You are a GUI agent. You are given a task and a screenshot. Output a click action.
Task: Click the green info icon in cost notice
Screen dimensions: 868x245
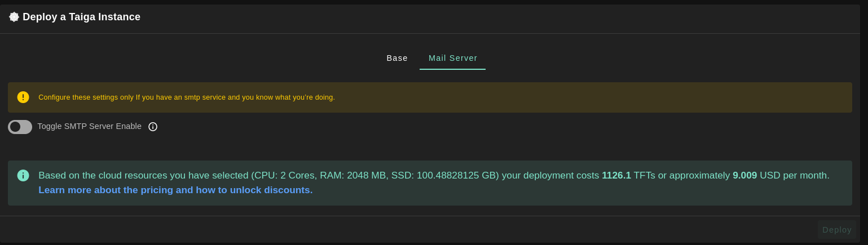[23, 175]
